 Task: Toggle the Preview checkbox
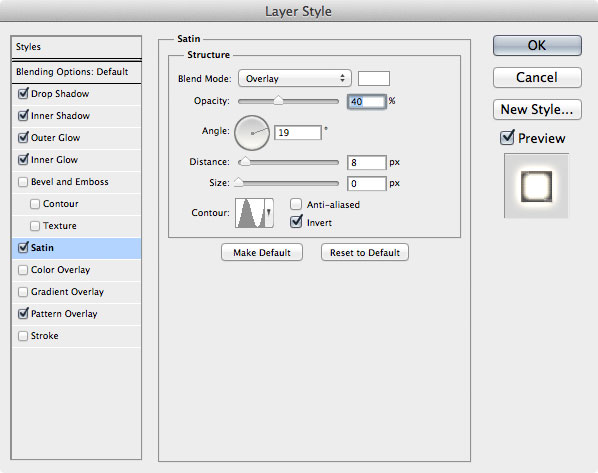tap(507, 137)
